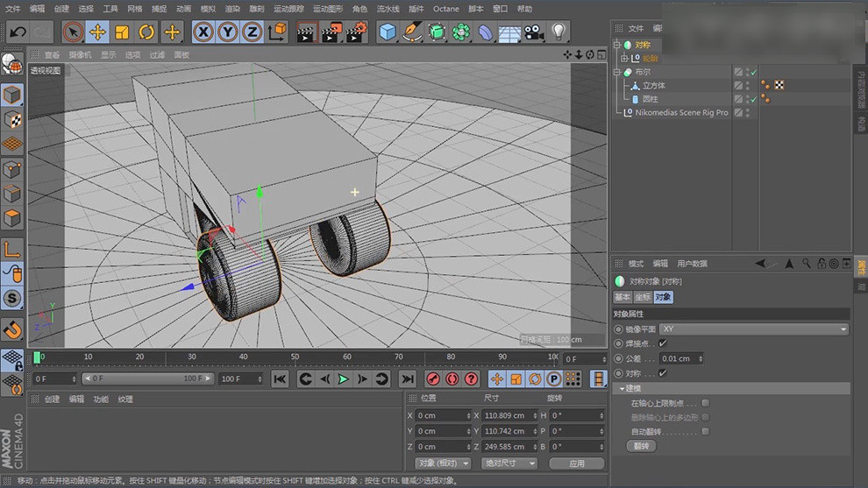
Task: Toggle the 焊接点 checkbox
Action: coord(663,343)
